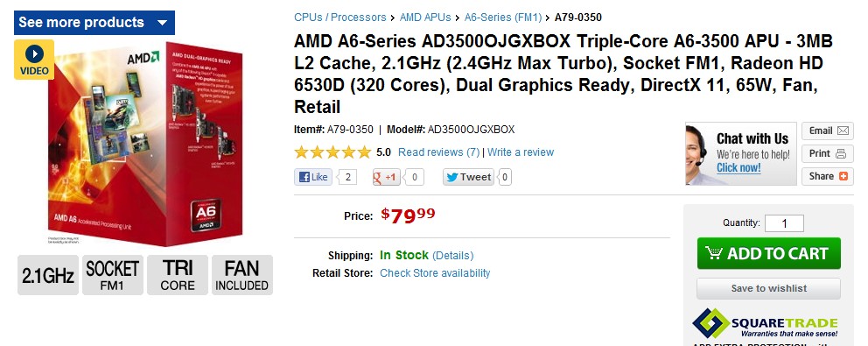Click the Write a review link
This screenshot has height=346, width=868.
point(521,152)
